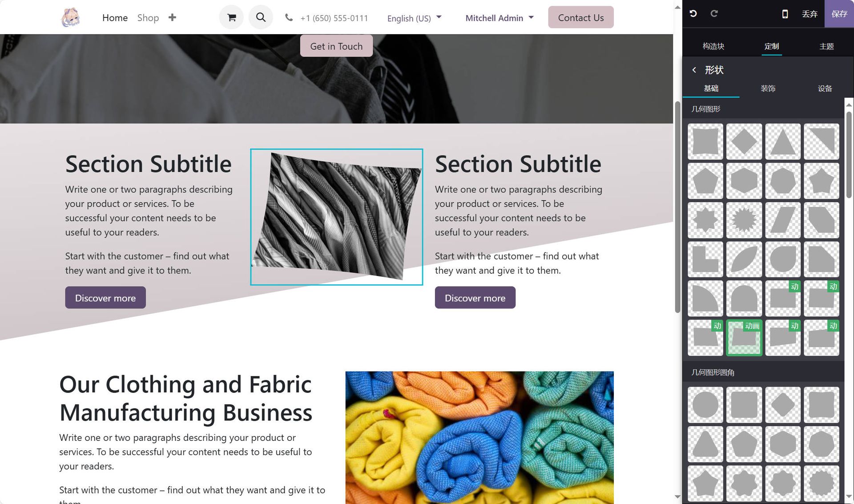Screen dimensions: 854x504
Task: Click the right Discover more button
Action: point(475,298)
